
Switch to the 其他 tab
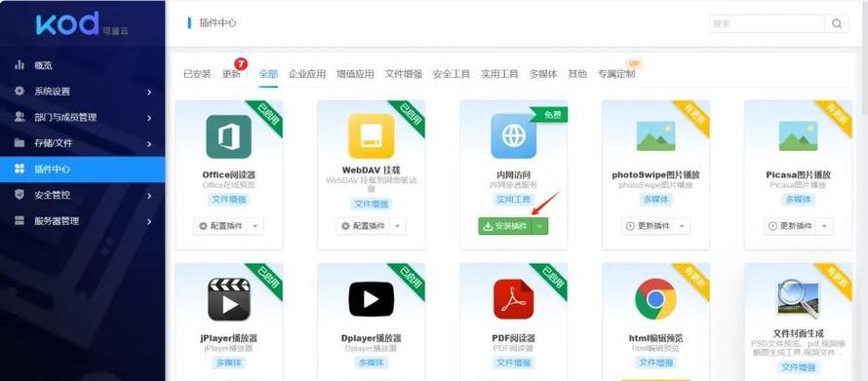tap(577, 74)
